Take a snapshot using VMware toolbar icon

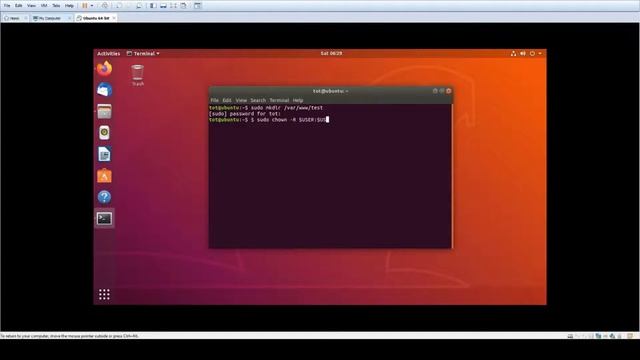(x=119, y=6)
